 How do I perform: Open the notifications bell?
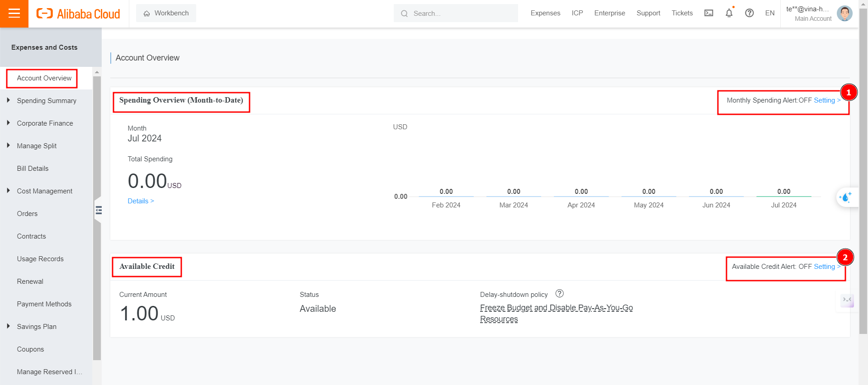point(729,13)
